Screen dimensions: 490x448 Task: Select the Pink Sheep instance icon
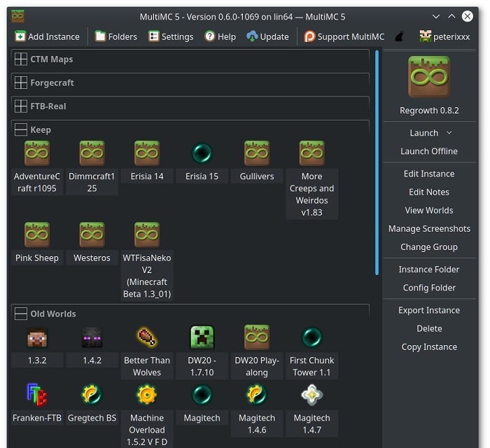click(x=37, y=234)
